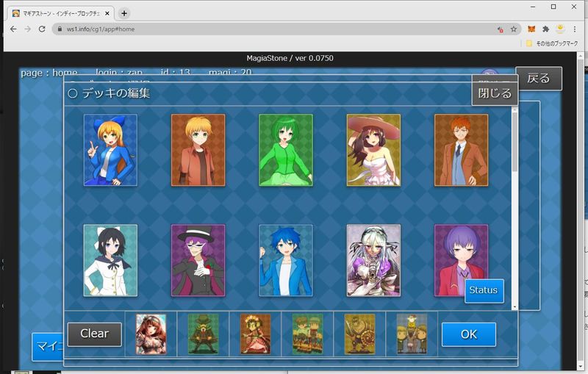Click the first deck slot girl card
The width and height of the screenshot is (588, 374).
point(151,334)
